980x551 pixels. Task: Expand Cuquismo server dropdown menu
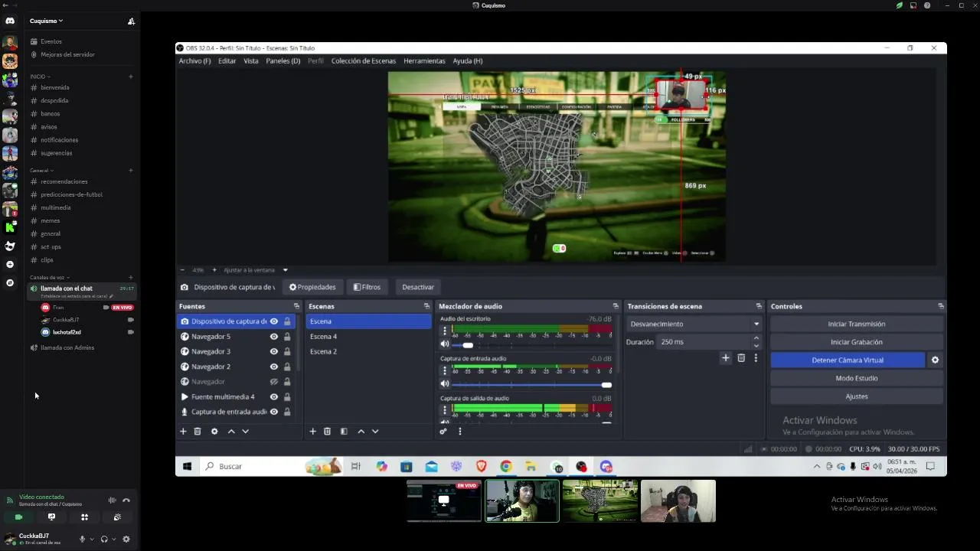click(x=47, y=21)
